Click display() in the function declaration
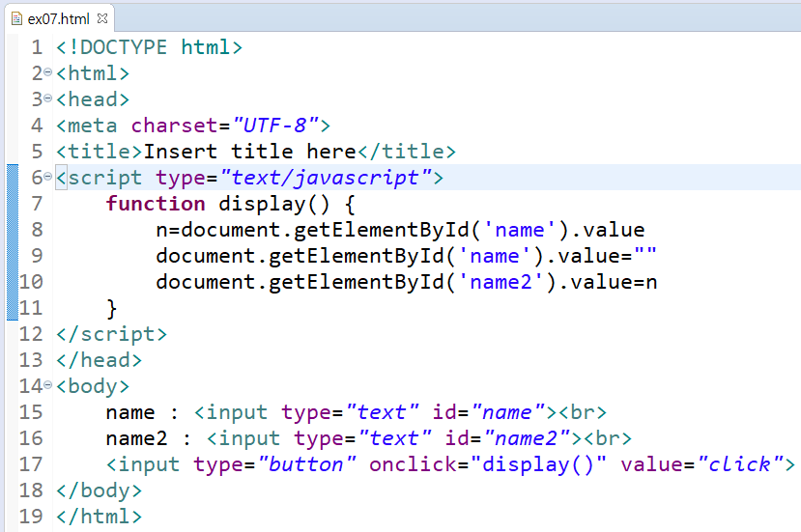This screenshot has height=532, width=801. pyautogui.click(x=274, y=204)
